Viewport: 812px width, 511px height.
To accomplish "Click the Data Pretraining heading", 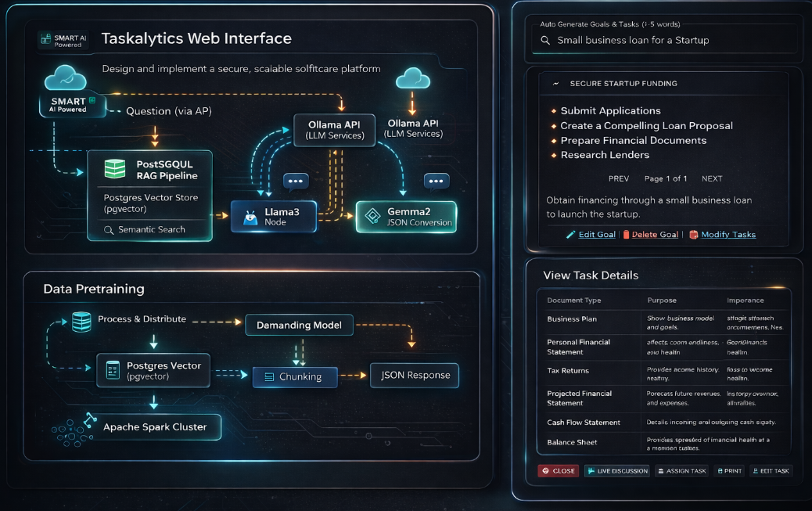I will point(94,290).
